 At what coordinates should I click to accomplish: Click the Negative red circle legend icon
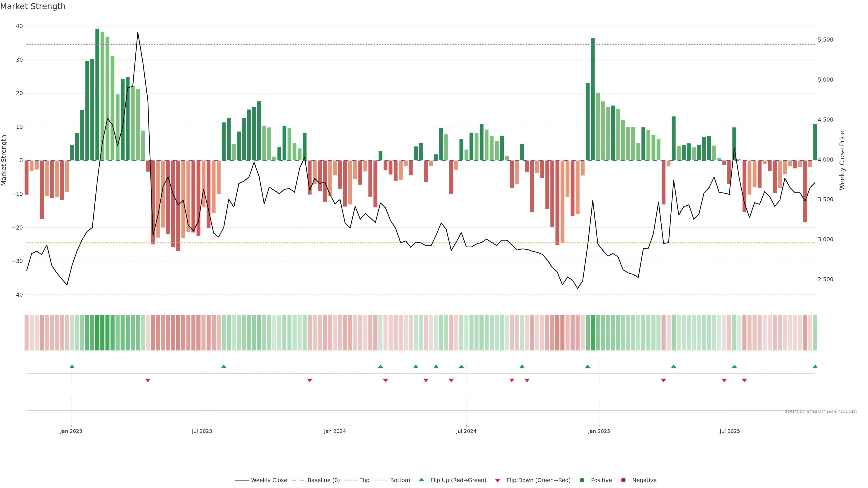tap(623, 480)
